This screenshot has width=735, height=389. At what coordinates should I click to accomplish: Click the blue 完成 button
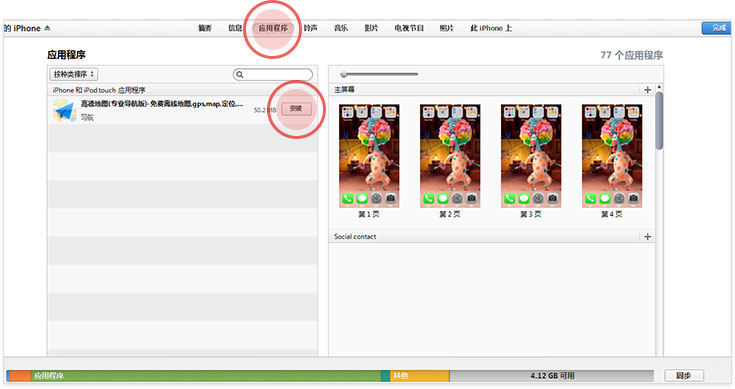[x=717, y=28]
